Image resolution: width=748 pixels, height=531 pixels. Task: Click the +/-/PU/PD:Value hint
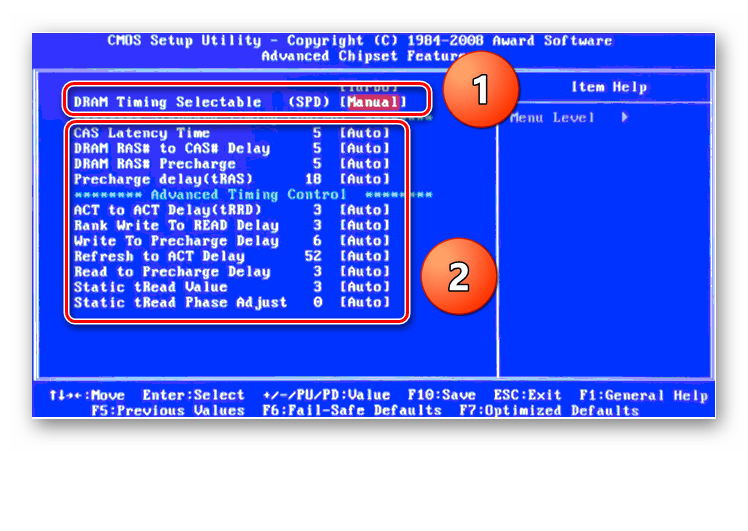coord(326,395)
